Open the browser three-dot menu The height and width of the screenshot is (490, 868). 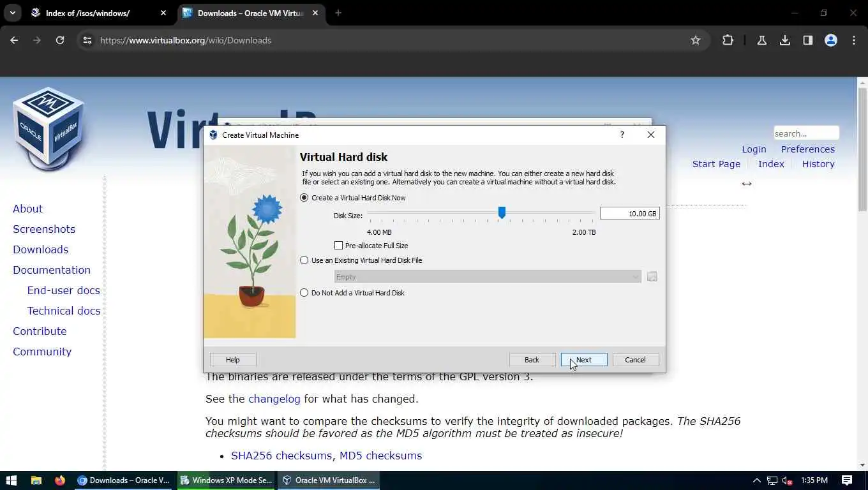pyautogui.click(x=854, y=40)
